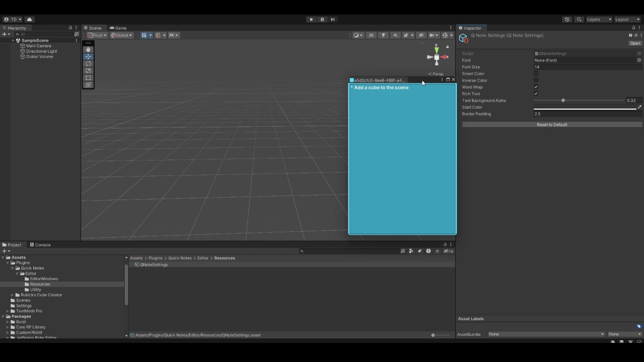Select the Move tool in Scene
This screenshot has height=362, width=644.
click(89, 57)
